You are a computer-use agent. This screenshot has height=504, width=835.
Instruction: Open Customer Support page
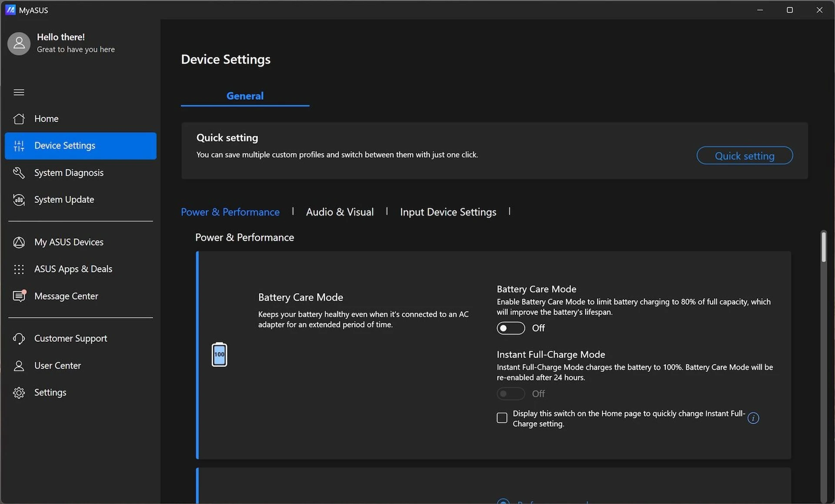coord(80,338)
